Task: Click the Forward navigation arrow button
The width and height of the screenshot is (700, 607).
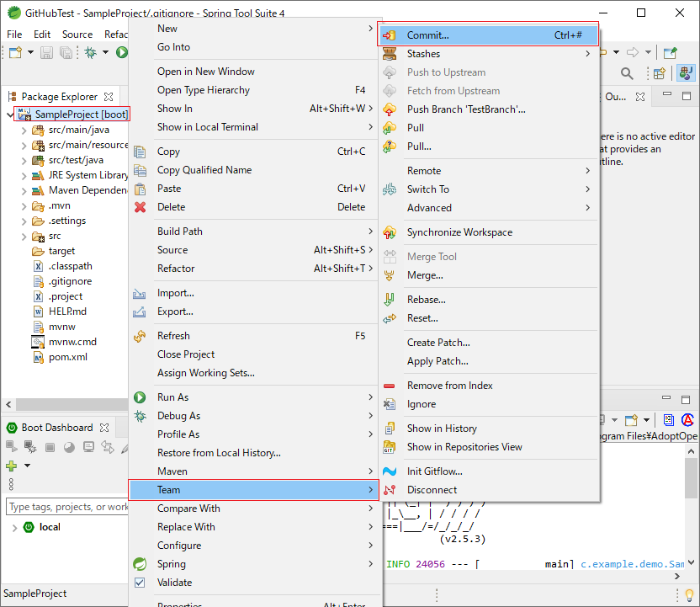Action: pyautogui.click(x=632, y=51)
